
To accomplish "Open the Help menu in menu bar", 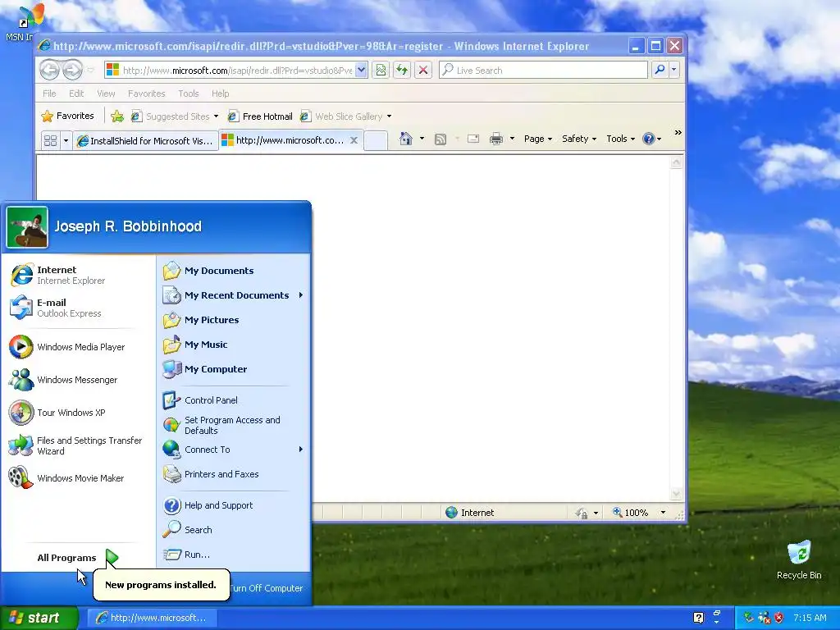I will pos(220,94).
